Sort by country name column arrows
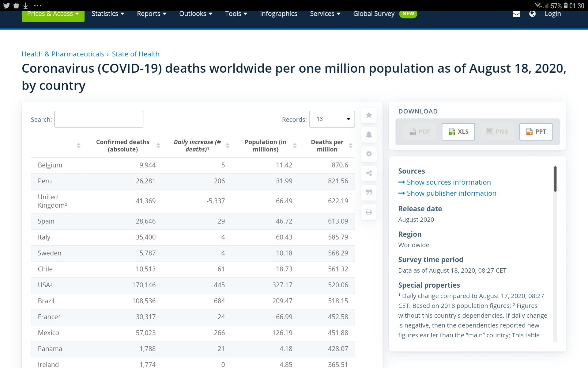Viewport: 588px width, 368px height. 78,146
